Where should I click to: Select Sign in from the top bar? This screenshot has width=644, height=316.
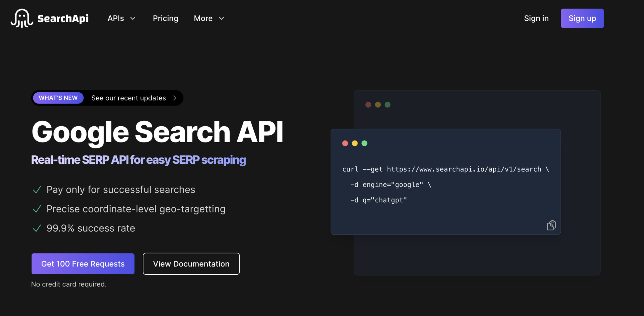[536, 18]
